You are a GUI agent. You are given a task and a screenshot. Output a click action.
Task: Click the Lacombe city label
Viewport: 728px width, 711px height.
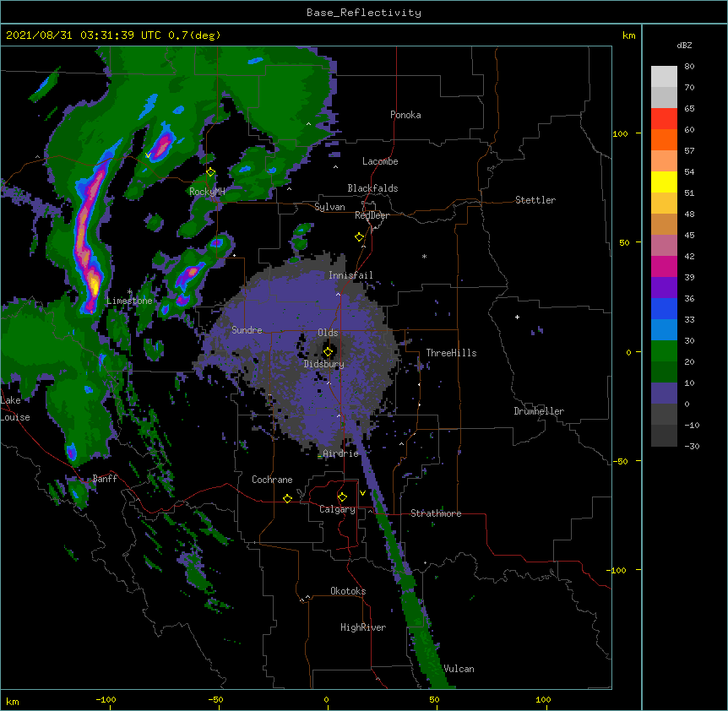tap(380, 161)
